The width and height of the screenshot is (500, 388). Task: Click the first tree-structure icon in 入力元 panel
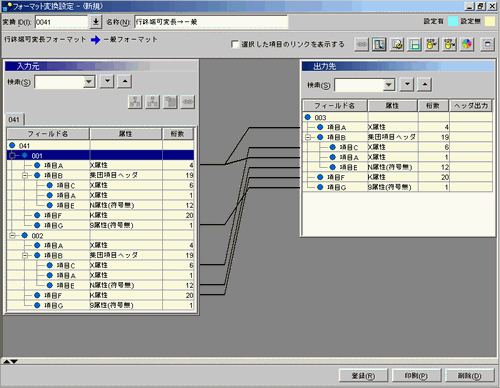(135, 102)
